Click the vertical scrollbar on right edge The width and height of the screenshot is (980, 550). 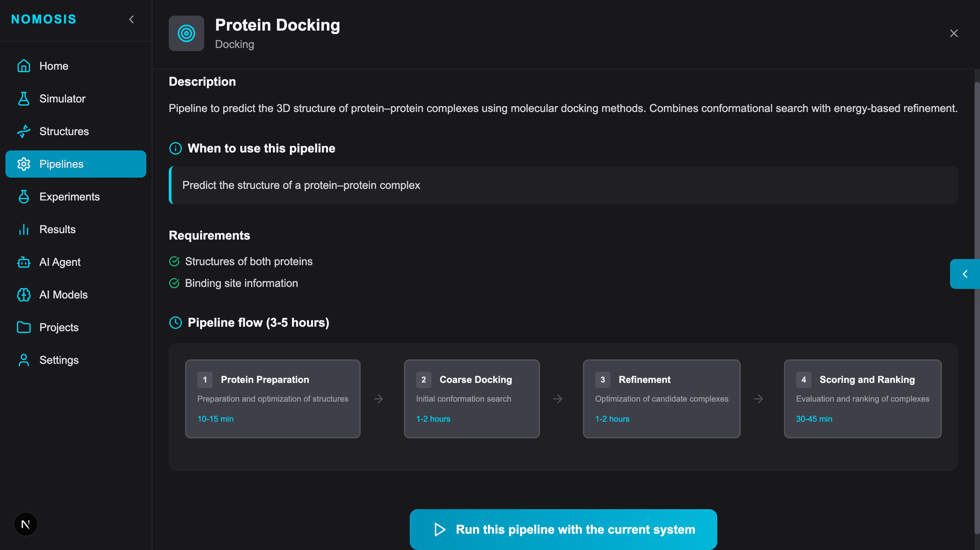coord(976,305)
